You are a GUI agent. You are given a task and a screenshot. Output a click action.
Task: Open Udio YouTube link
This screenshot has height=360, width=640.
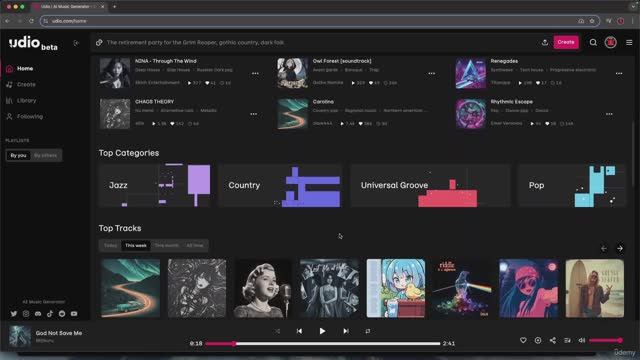tap(74, 314)
